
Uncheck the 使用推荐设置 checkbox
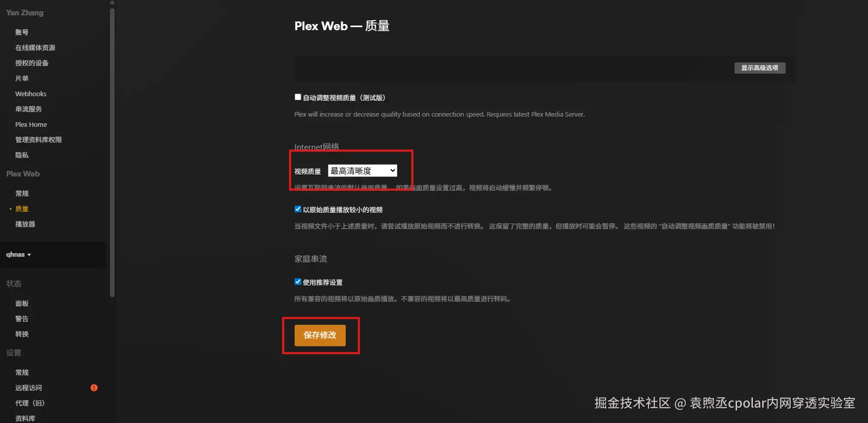[298, 282]
